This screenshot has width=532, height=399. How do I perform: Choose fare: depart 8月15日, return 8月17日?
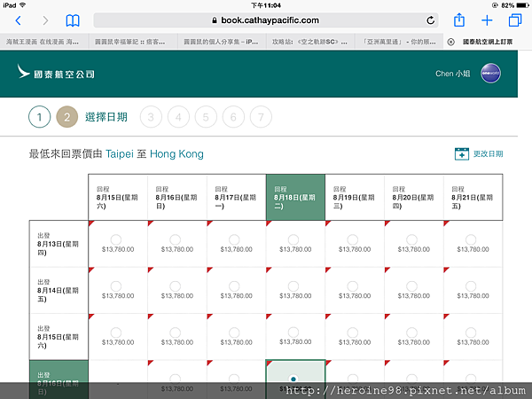(234, 332)
